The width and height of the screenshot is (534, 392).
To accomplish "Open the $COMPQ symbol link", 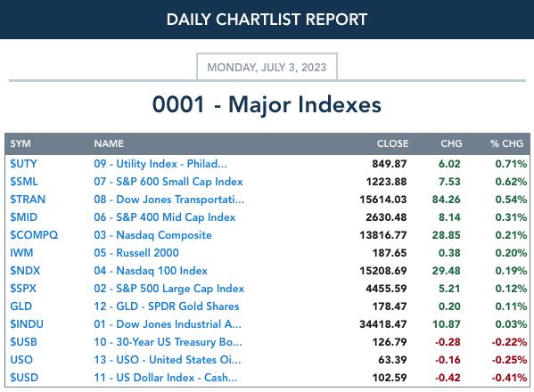I will coord(34,235).
